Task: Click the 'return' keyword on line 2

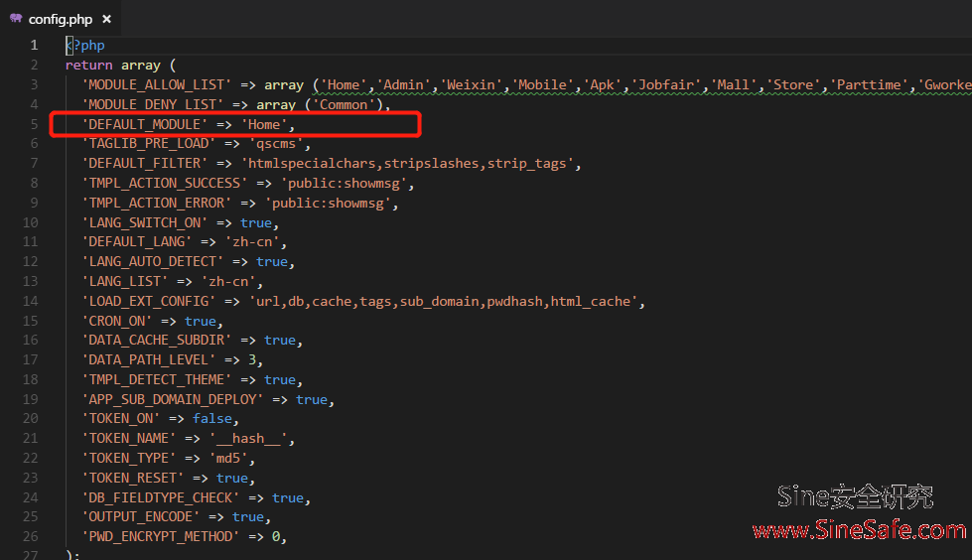Action: click(89, 66)
